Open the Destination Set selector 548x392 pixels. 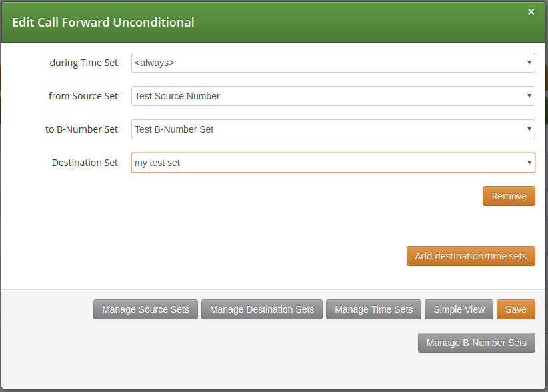[333, 162]
